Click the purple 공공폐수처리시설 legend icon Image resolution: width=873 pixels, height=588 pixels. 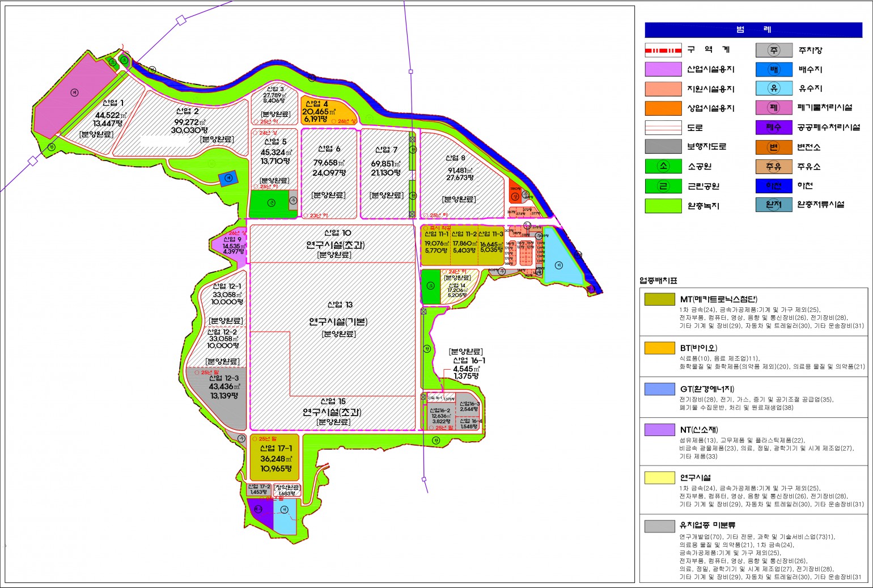click(x=774, y=128)
